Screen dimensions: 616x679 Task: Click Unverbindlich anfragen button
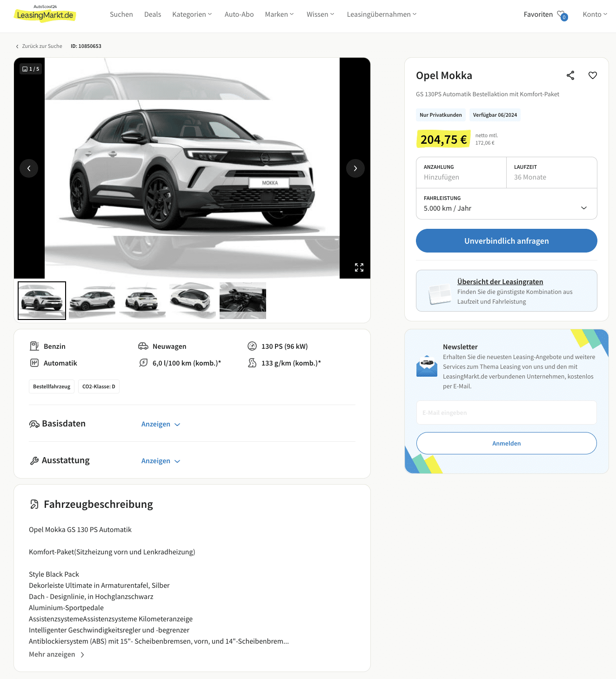click(x=506, y=241)
